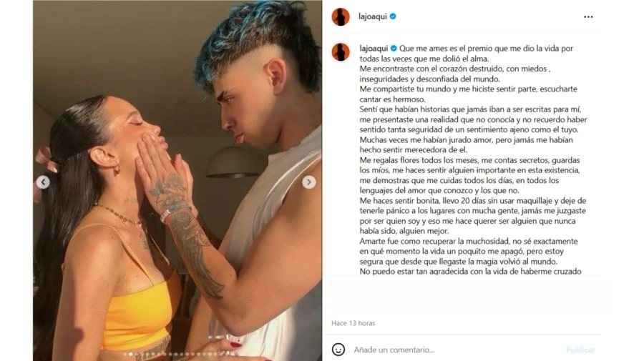This screenshot has height=361, width=644.
Task: Click the caption's last visible line 'No puedo estar'
Action: point(470,271)
